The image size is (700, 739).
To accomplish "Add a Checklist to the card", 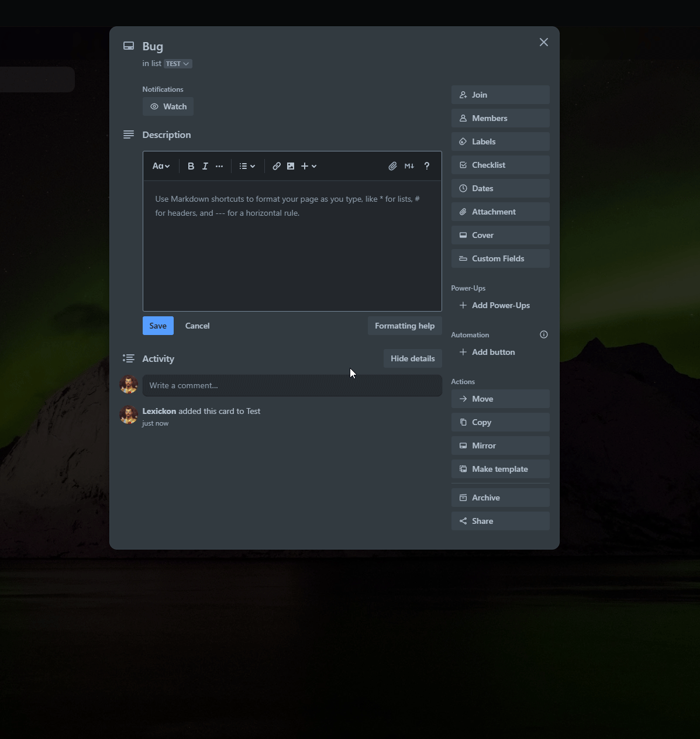I will pos(501,165).
